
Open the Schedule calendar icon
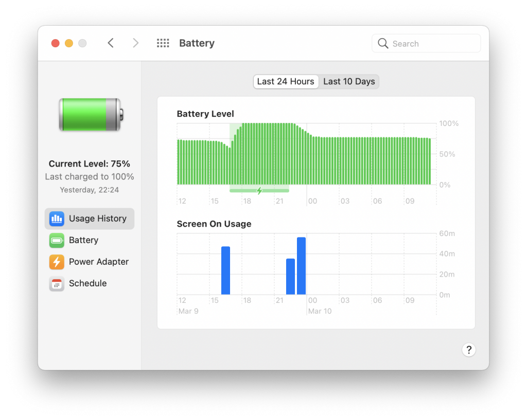[57, 283]
